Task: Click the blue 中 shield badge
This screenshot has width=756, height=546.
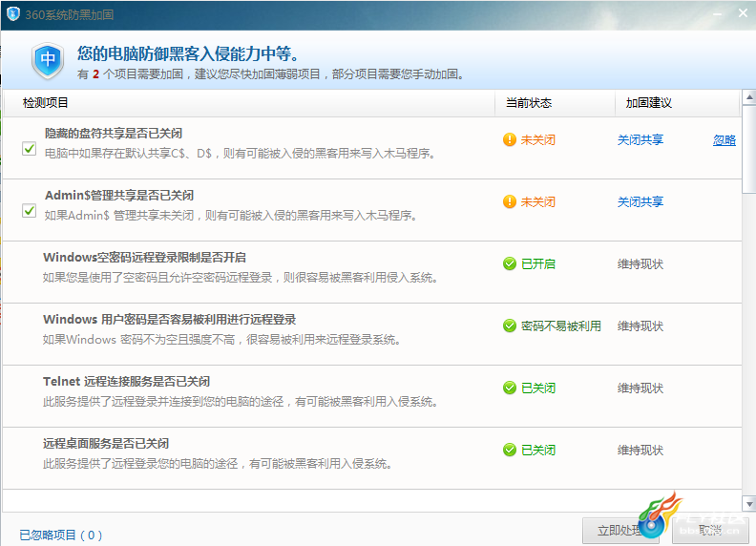Action: [48, 61]
